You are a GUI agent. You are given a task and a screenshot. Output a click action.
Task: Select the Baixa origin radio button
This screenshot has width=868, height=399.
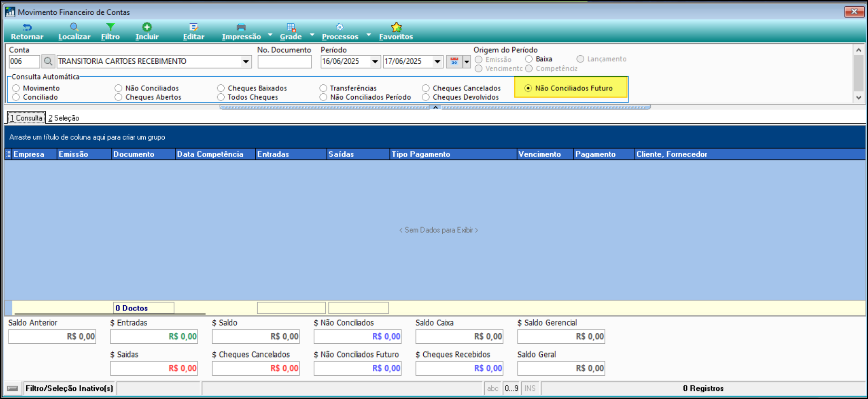point(529,59)
